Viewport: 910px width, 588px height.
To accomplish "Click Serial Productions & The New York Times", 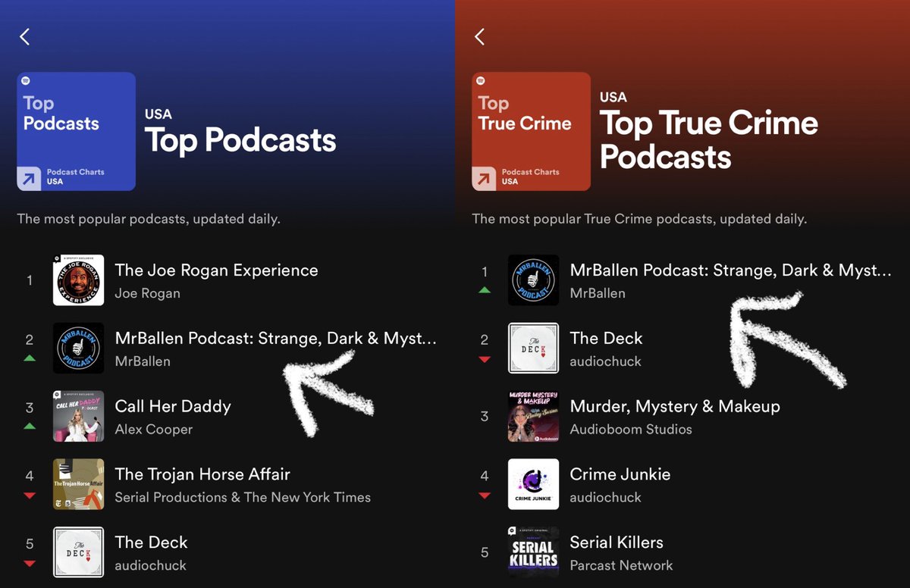I will pyautogui.click(x=243, y=498).
